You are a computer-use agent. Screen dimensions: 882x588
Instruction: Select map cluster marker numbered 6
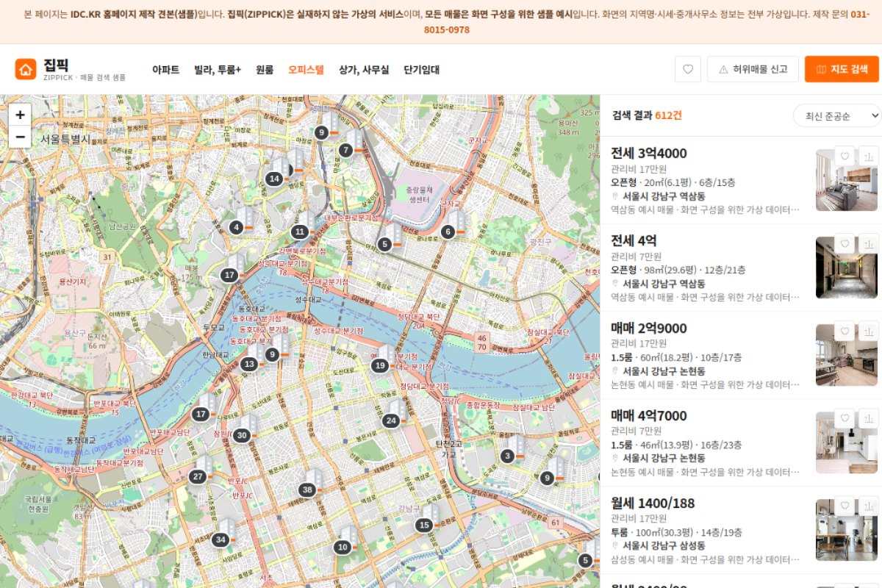coord(448,232)
